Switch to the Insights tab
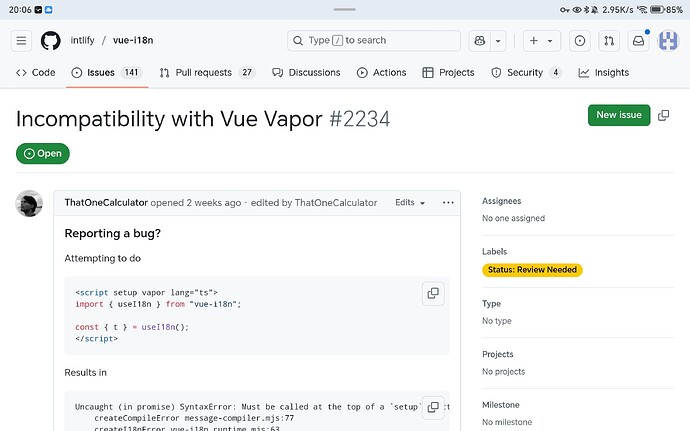This screenshot has width=690, height=431. 604,73
